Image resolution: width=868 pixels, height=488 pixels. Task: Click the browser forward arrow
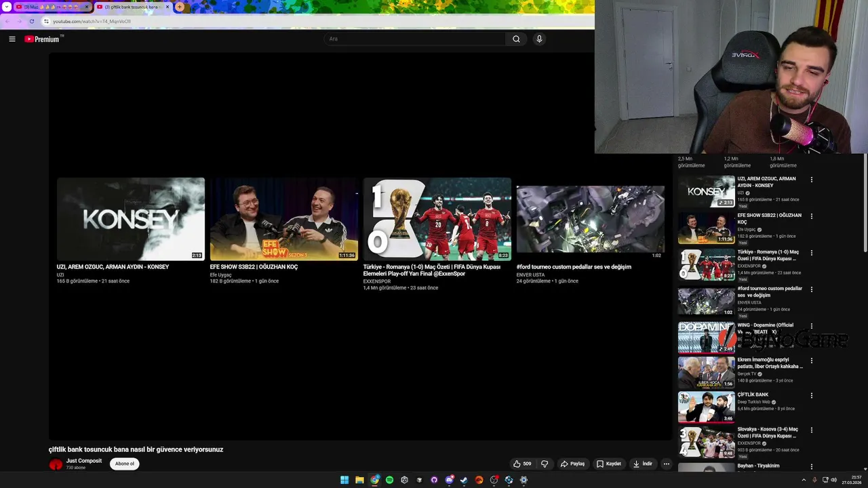(x=19, y=21)
